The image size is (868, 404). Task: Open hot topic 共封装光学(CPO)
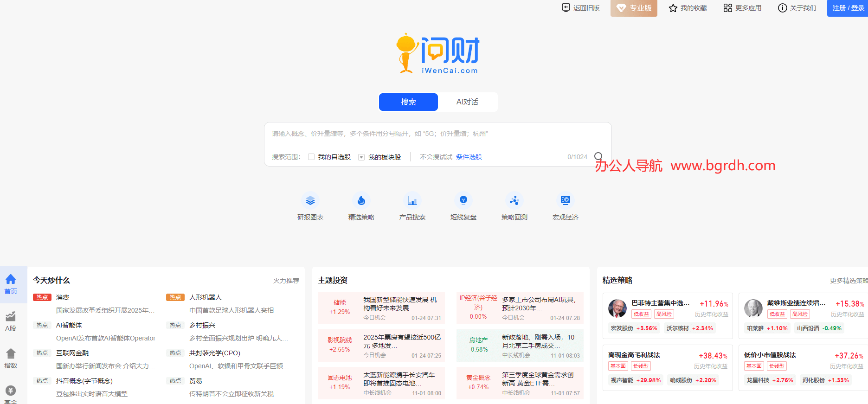(215, 353)
